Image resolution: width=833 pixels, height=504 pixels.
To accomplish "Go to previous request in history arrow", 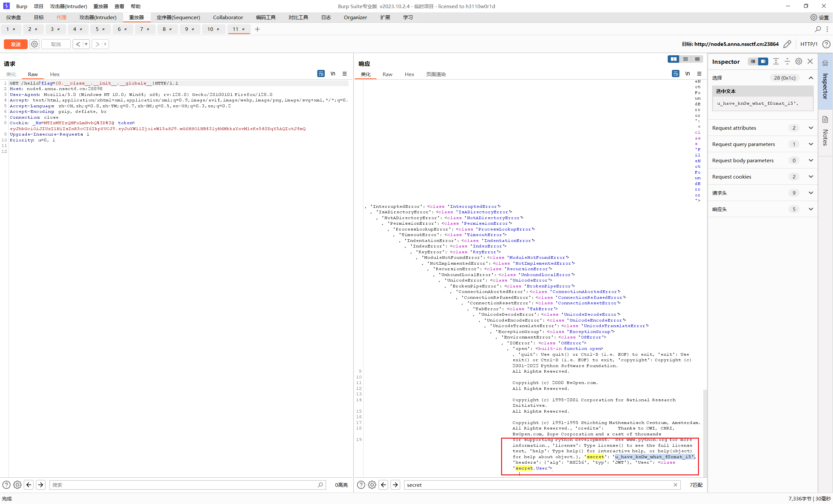I will click(78, 44).
